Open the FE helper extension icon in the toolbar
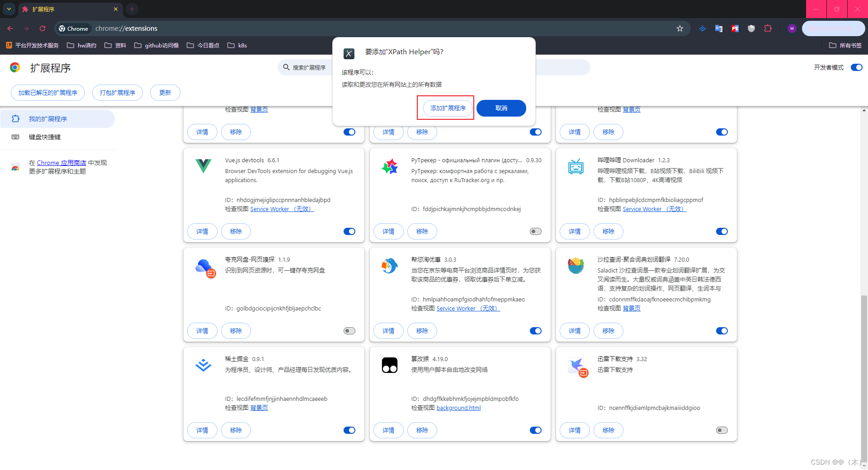The width and height of the screenshot is (868, 470). pyautogui.click(x=735, y=28)
